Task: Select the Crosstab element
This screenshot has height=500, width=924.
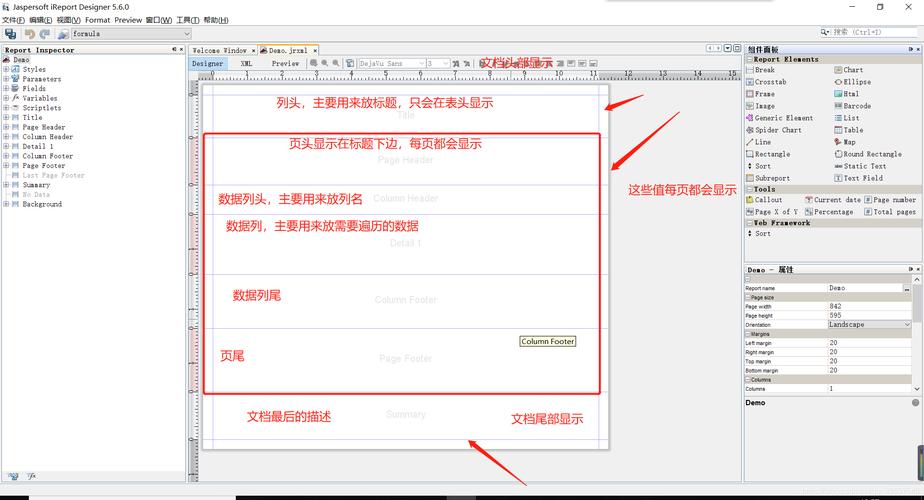Action: pos(766,82)
